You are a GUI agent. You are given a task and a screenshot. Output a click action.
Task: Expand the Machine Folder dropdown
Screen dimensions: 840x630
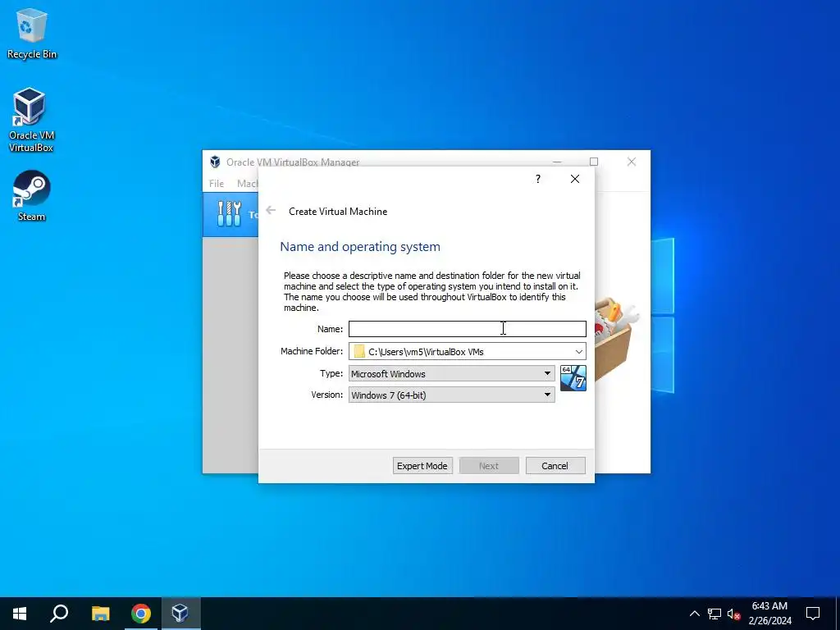[x=578, y=351]
